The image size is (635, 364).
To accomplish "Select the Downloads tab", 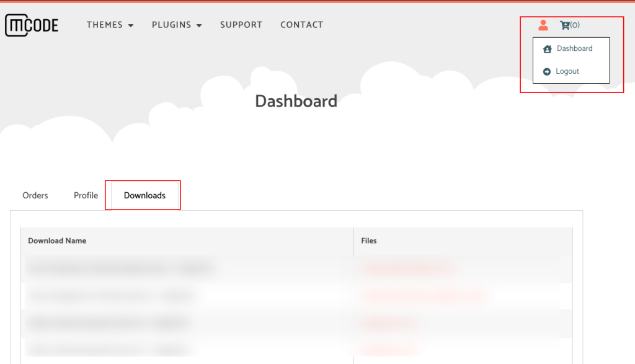I will [144, 195].
